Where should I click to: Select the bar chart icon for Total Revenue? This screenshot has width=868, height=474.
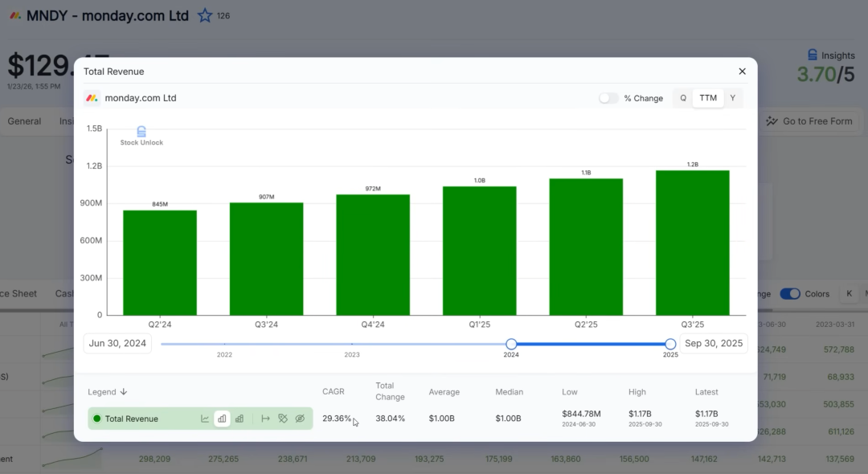pos(222,419)
